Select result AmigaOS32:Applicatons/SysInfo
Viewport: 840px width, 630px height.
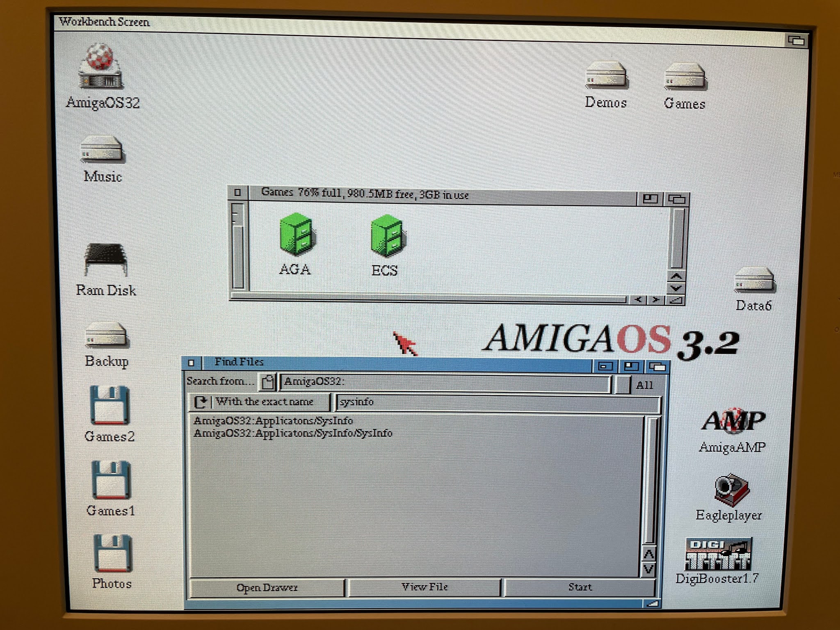[273, 421]
